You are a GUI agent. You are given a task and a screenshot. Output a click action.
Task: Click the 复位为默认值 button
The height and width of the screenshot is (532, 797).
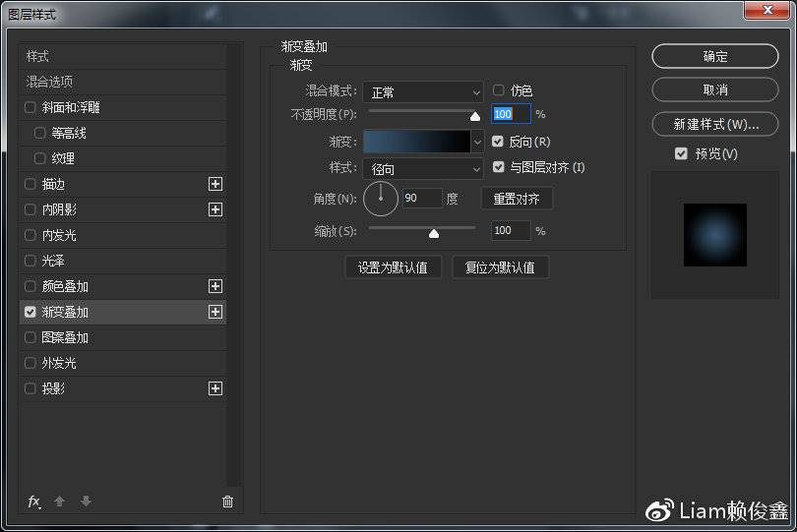pos(500,267)
